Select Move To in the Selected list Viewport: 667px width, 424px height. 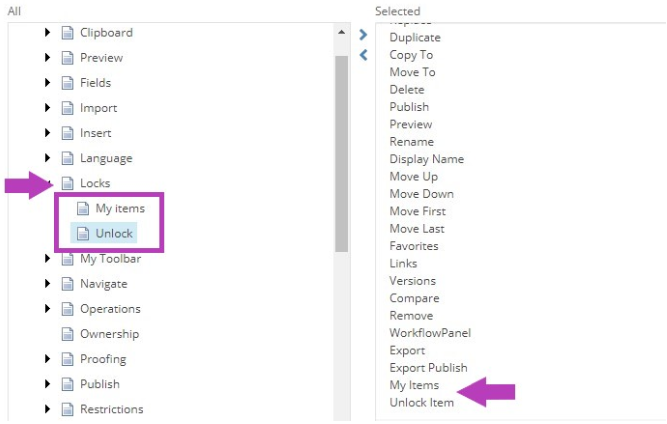pos(412,72)
